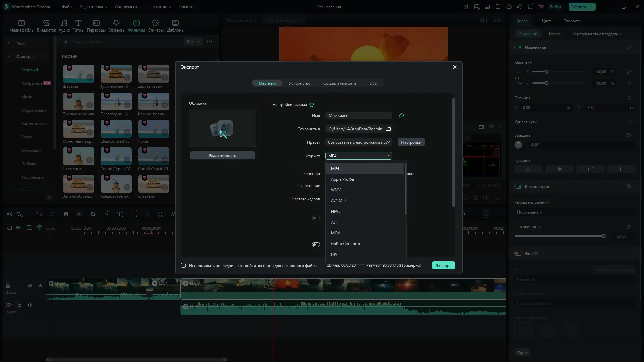
Task: Toggle the Compositing switch off
Action: point(518,187)
